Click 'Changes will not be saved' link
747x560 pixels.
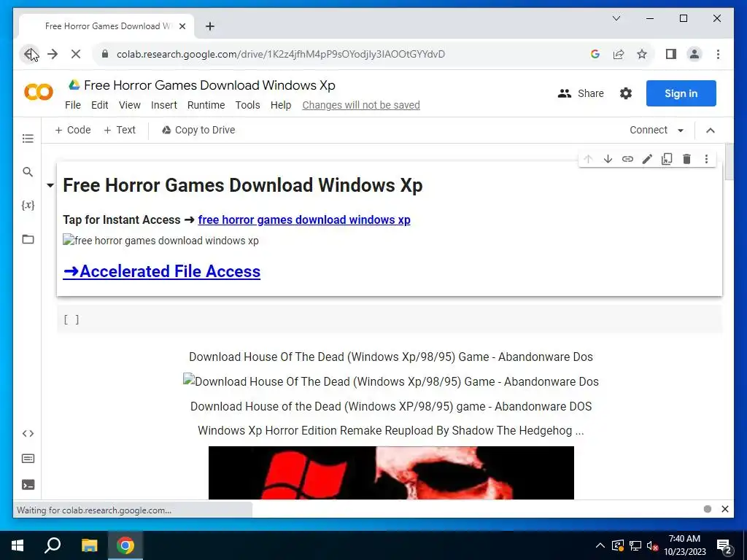[x=361, y=105]
